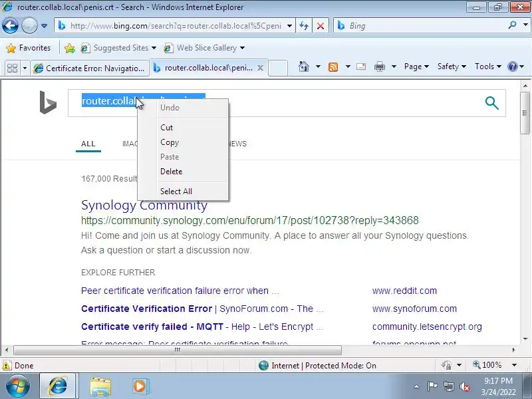Expand the zoom level dropdown arrow
This screenshot has height=399, width=532.
514,365
